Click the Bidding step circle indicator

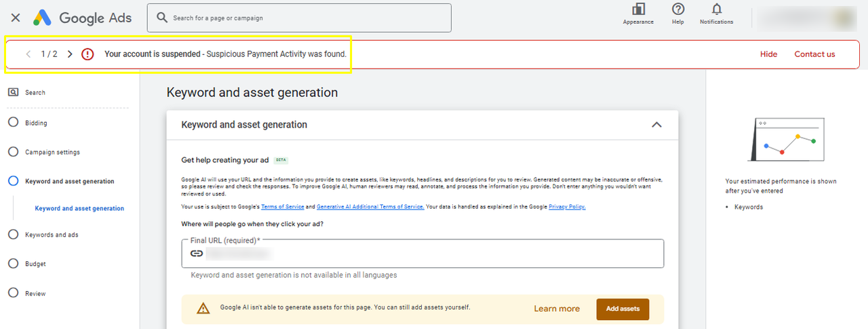click(x=13, y=123)
